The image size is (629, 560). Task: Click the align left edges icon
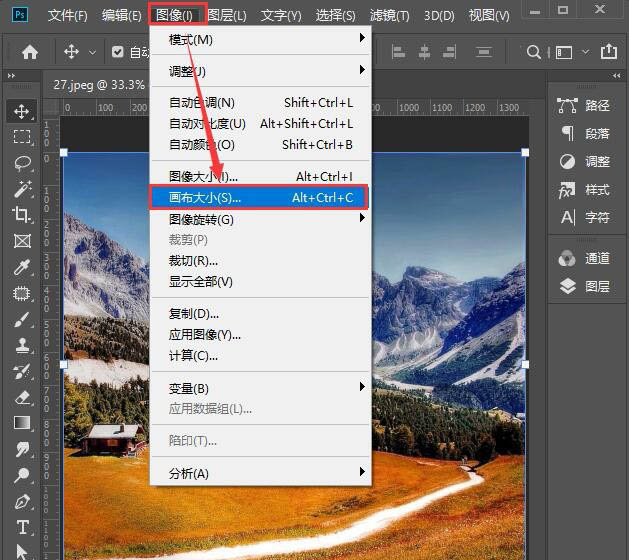tap(398, 52)
